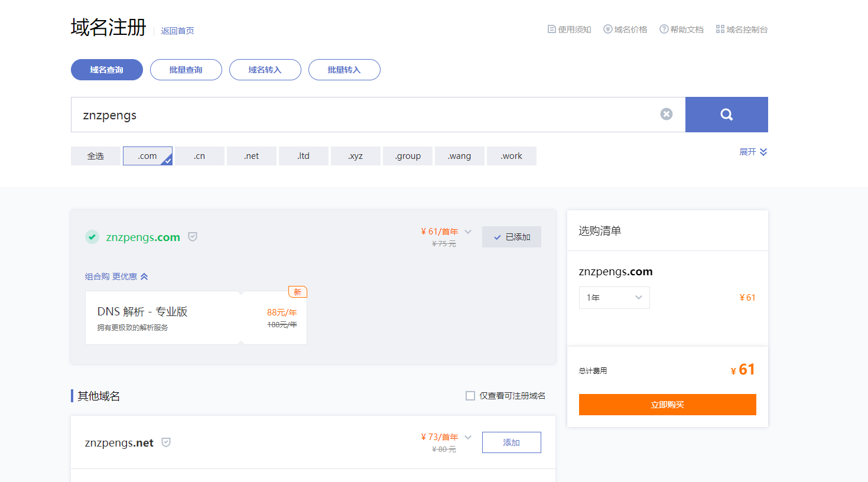
Task: Toggle the .work suffix option
Action: click(512, 156)
